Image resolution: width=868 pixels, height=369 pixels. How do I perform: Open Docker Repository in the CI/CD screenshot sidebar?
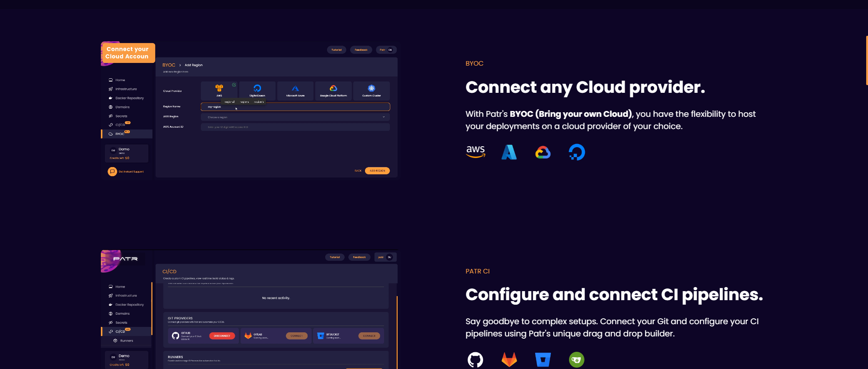[126, 305]
